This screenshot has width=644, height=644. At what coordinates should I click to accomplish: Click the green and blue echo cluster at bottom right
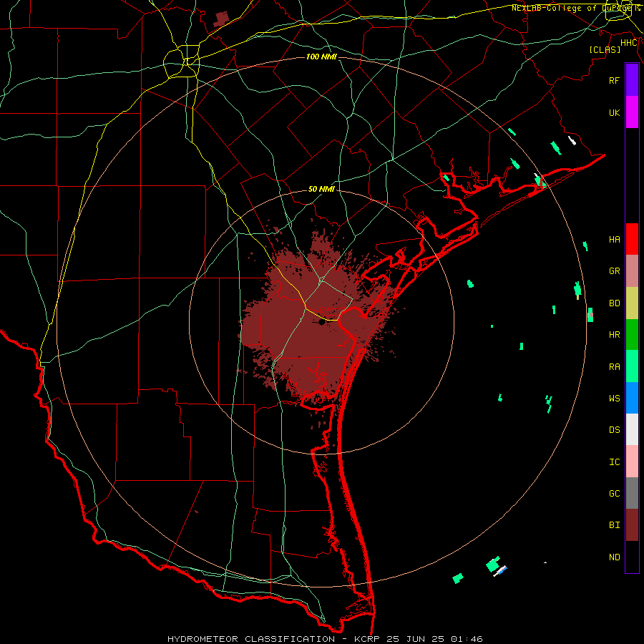point(496,567)
